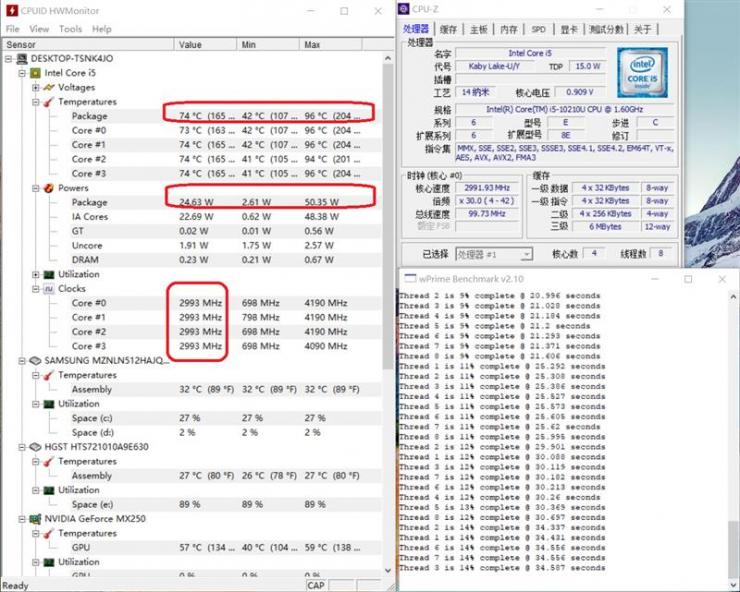The height and width of the screenshot is (592, 740).
Task: Click the computer icon beside DESKTOP-TSNK4JO
Action: (x=22, y=59)
